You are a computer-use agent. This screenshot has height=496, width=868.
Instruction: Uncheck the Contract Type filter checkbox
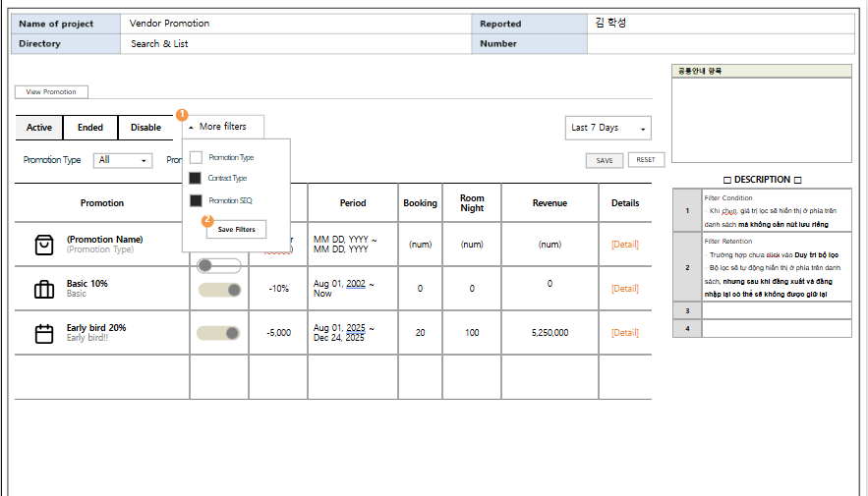pos(196,179)
